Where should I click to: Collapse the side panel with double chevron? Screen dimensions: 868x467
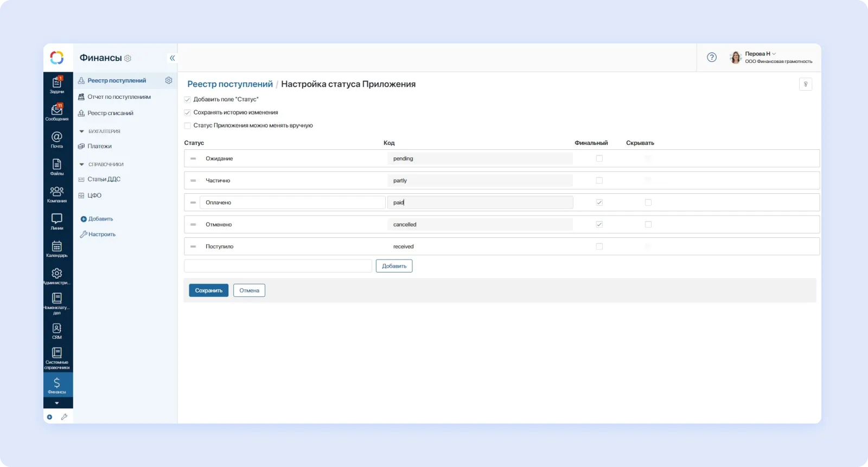click(x=172, y=58)
